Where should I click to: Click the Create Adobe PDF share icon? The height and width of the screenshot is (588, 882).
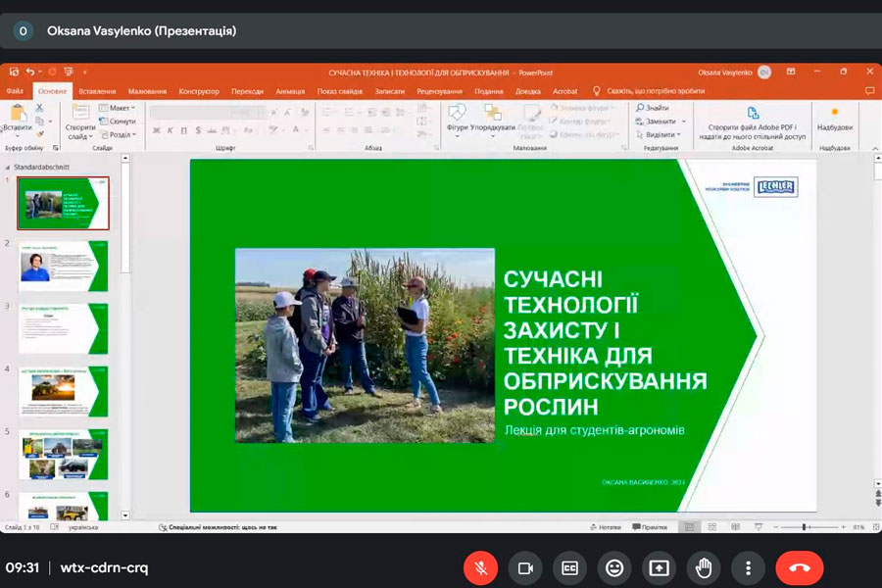(x=753, y=114)
